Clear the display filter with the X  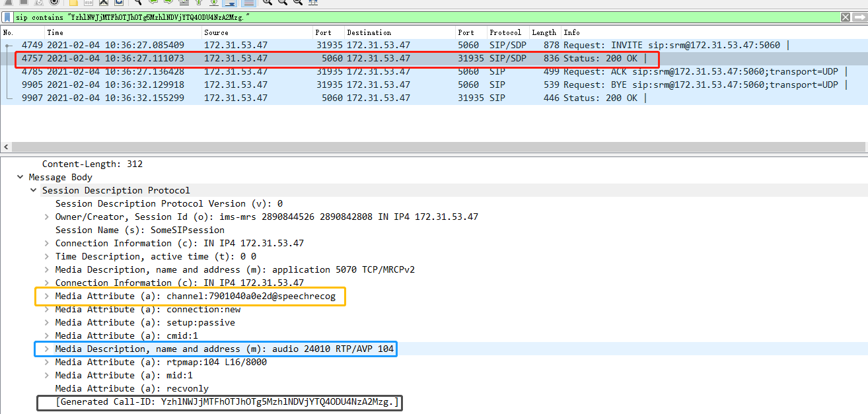(846, 17)
